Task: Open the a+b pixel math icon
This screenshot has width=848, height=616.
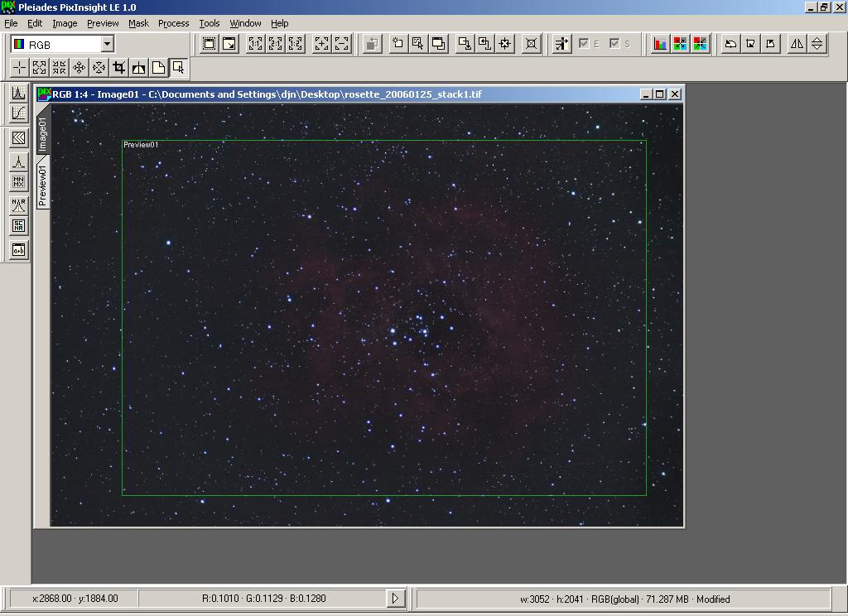Action: [18, 249]
